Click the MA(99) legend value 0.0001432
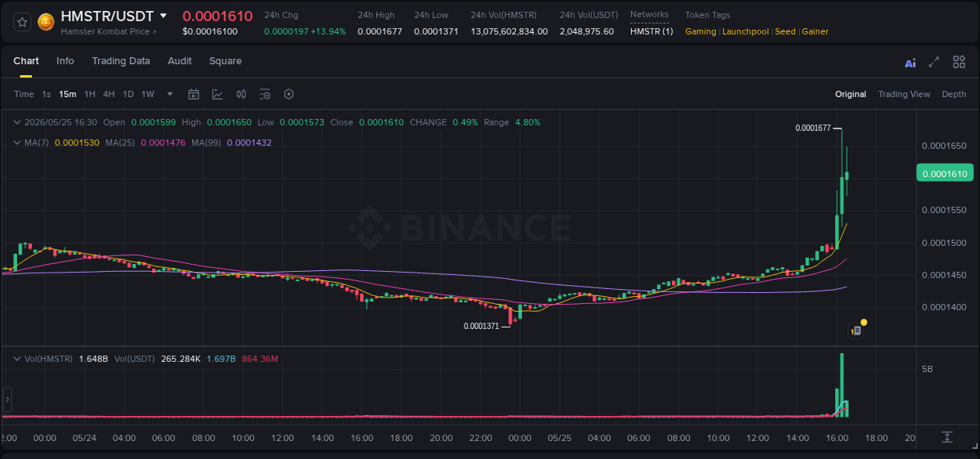The width and height of the screenshot is (980, 459). click(x=249, y=143)
